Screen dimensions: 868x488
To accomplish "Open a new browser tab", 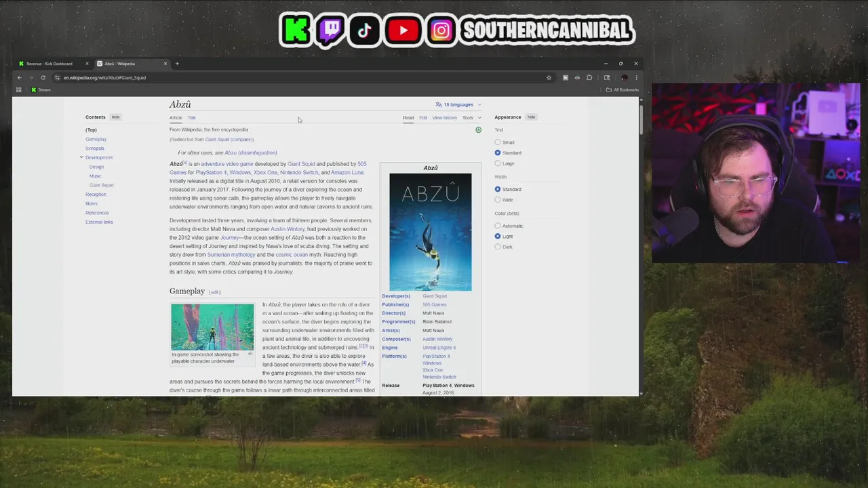I will coord(177,64).
